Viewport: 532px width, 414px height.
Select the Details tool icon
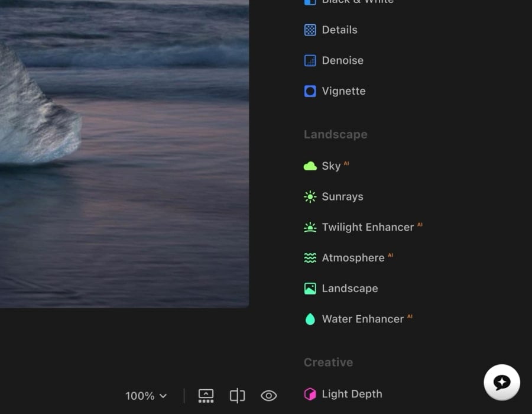(310, 30)
